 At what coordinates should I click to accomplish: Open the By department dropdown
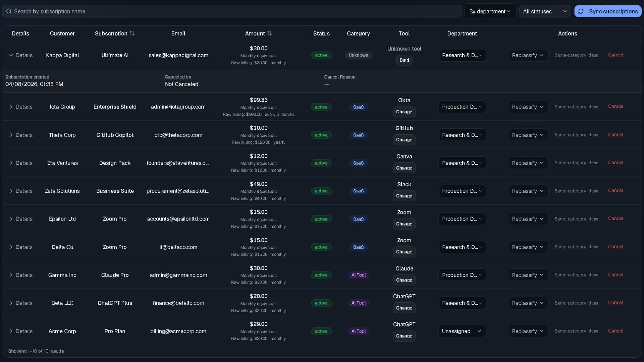click(490, 11)
